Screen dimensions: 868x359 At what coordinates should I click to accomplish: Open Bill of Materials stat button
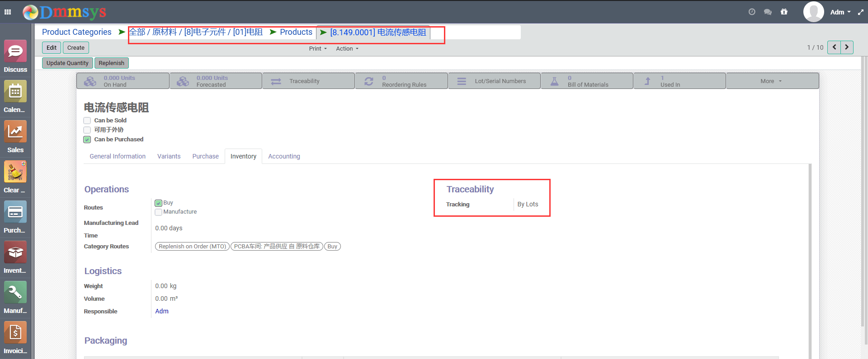click(x=587, y=81)
